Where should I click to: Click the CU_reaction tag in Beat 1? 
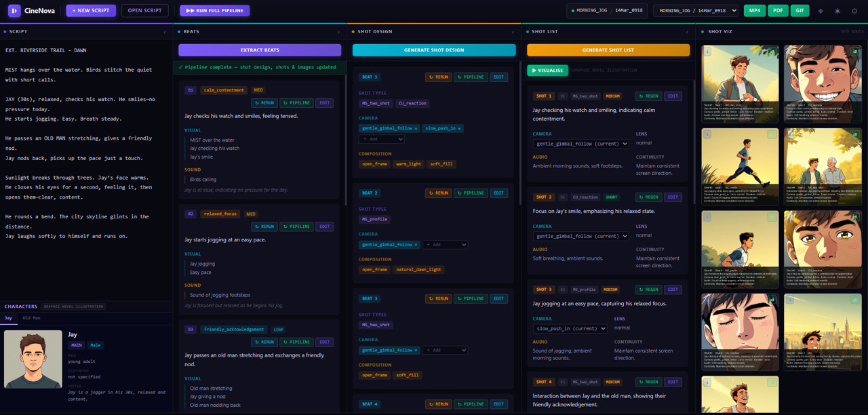click(412, 103)
